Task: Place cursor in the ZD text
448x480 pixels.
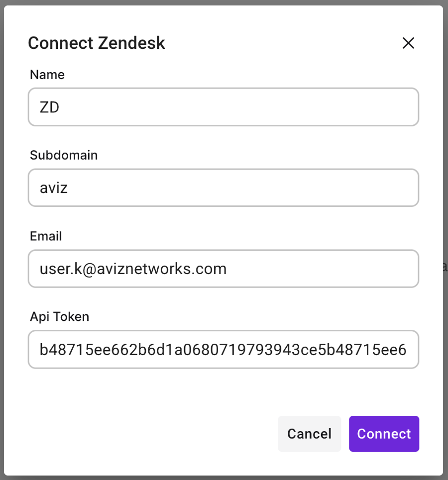Action: tap(50, 107)
